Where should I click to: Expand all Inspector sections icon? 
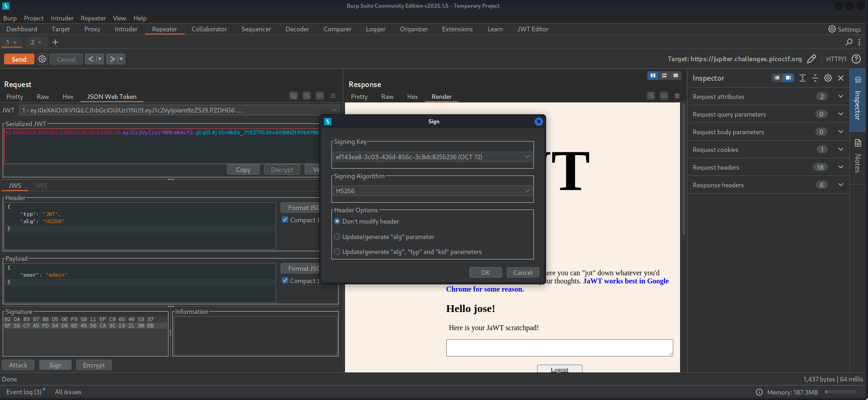[803, 78]
